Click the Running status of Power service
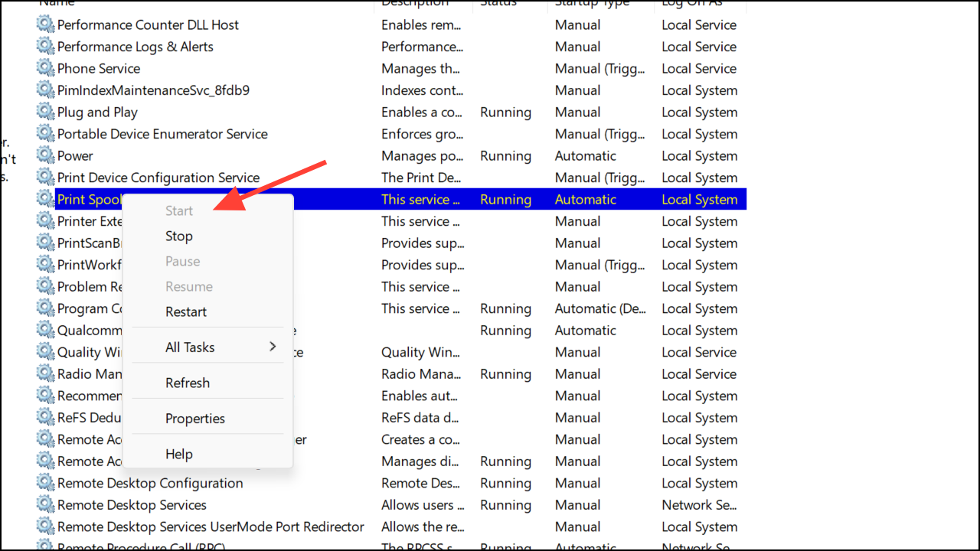980x551 pixels. [505, 156]
